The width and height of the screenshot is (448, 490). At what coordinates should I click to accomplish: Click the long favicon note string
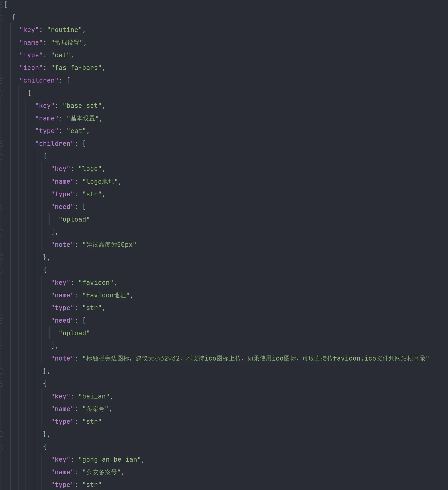256,358
